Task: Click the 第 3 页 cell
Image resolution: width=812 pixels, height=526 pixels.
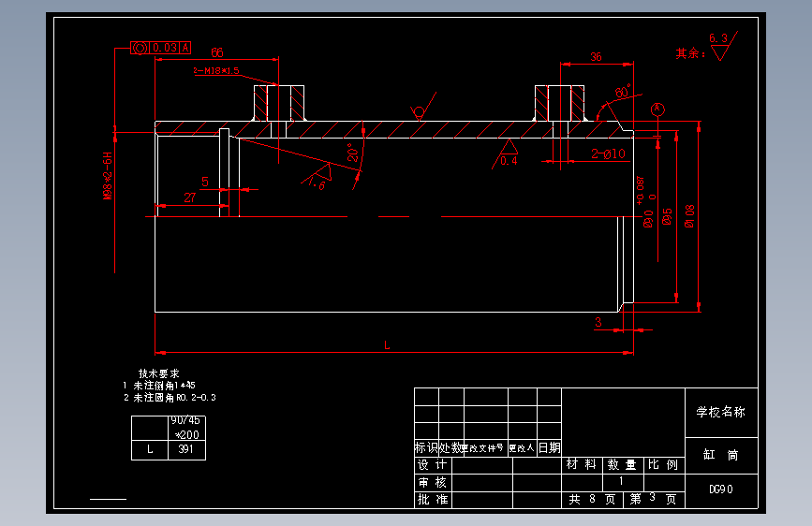Action: click(654, 499)
